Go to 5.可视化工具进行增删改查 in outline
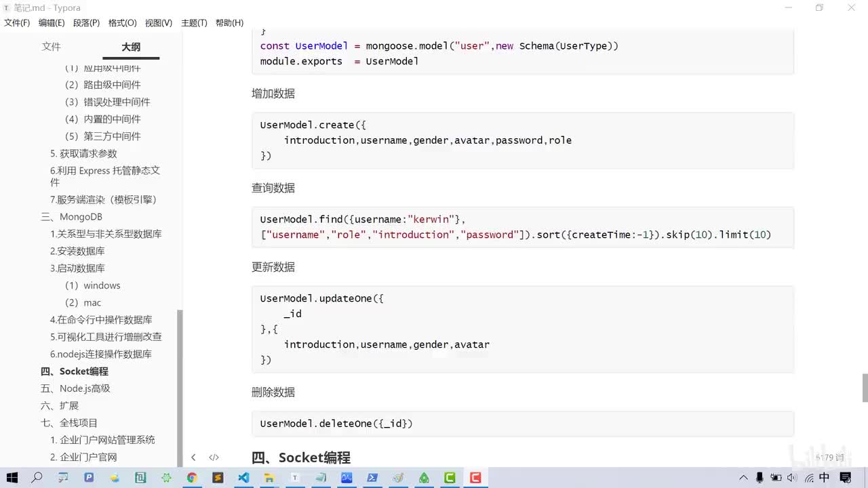The image size is (868, 488). 106,337
